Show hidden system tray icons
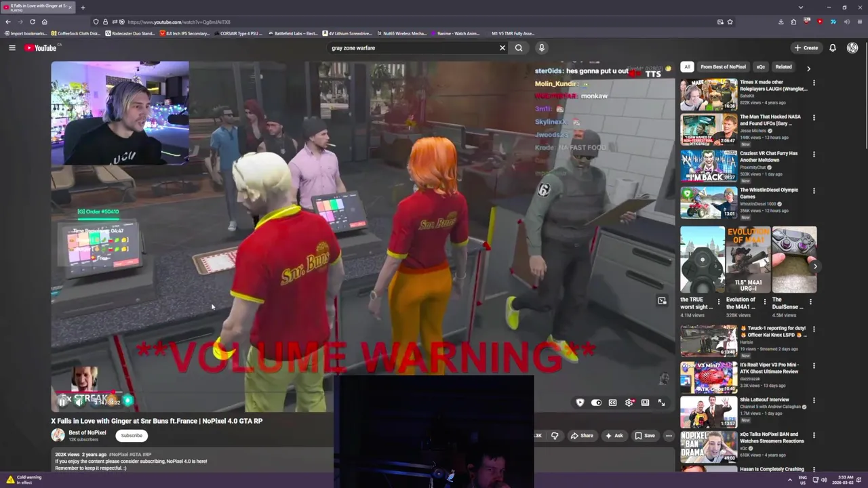 789,480
